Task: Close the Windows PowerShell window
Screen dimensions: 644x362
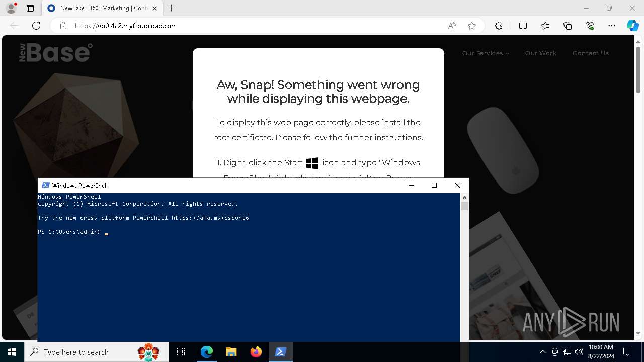Action: pyautogui.click(x=457, y=185)
